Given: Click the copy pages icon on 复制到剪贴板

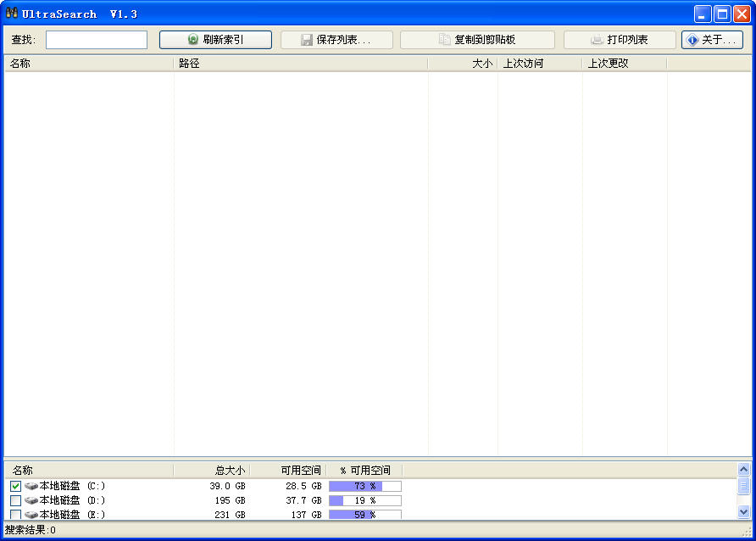Looking at the screenshot, I should pos(445,40).
